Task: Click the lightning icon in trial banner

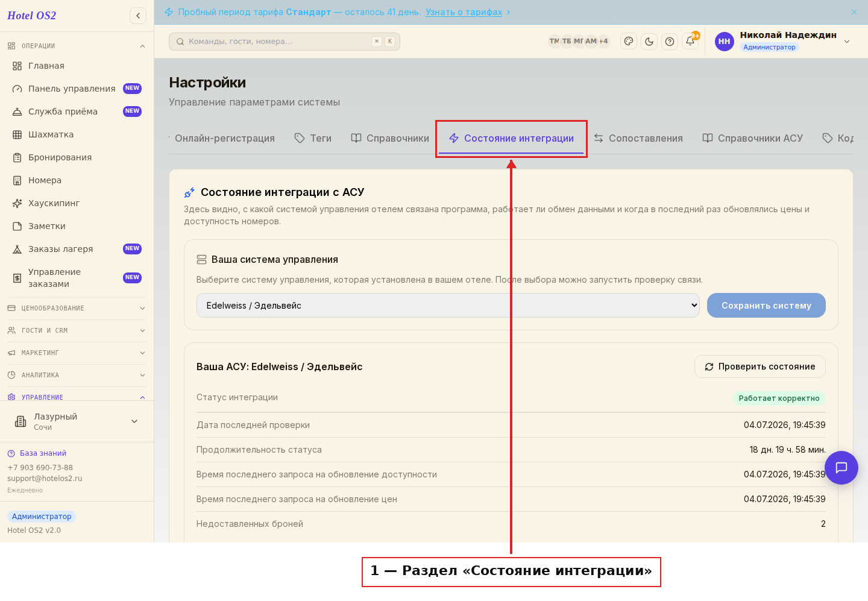Action: click(x=169, y=12)
